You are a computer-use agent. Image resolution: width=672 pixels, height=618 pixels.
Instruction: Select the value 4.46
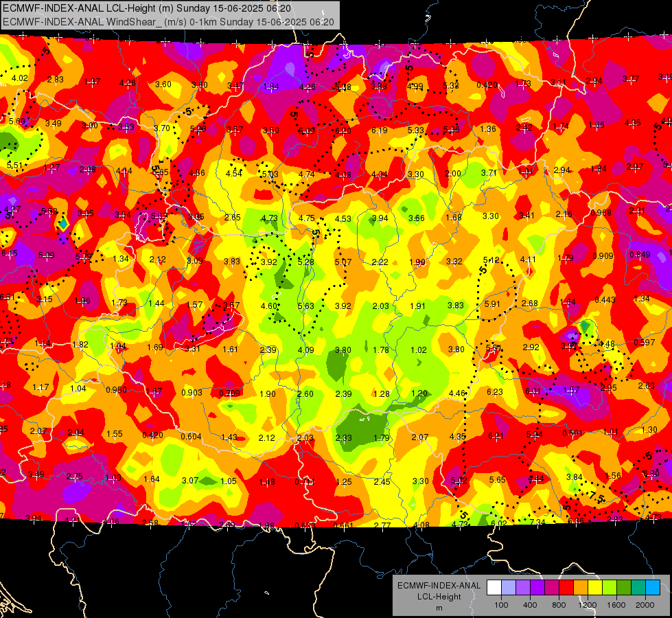coord(457,393)
